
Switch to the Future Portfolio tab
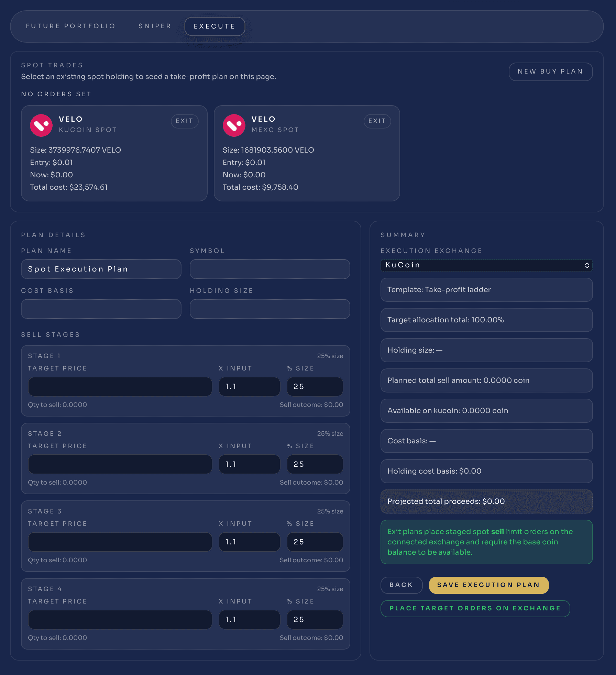[x=70, y=26]
